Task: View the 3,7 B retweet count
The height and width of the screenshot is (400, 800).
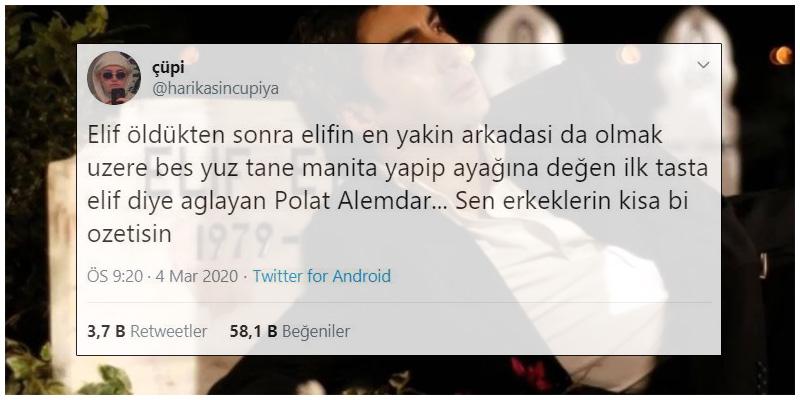Action: [106, 332]
